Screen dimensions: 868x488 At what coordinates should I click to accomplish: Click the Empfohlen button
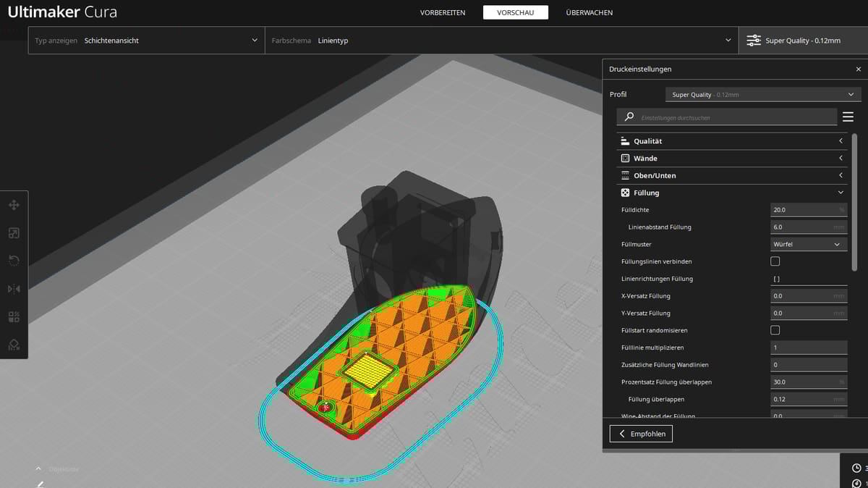(642, 434)
